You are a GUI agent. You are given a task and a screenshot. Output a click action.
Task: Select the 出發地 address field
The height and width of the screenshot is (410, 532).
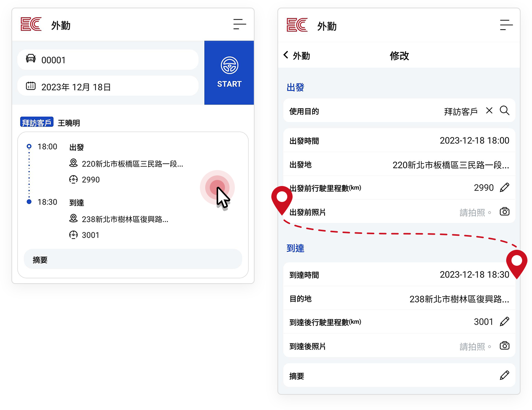450,165
